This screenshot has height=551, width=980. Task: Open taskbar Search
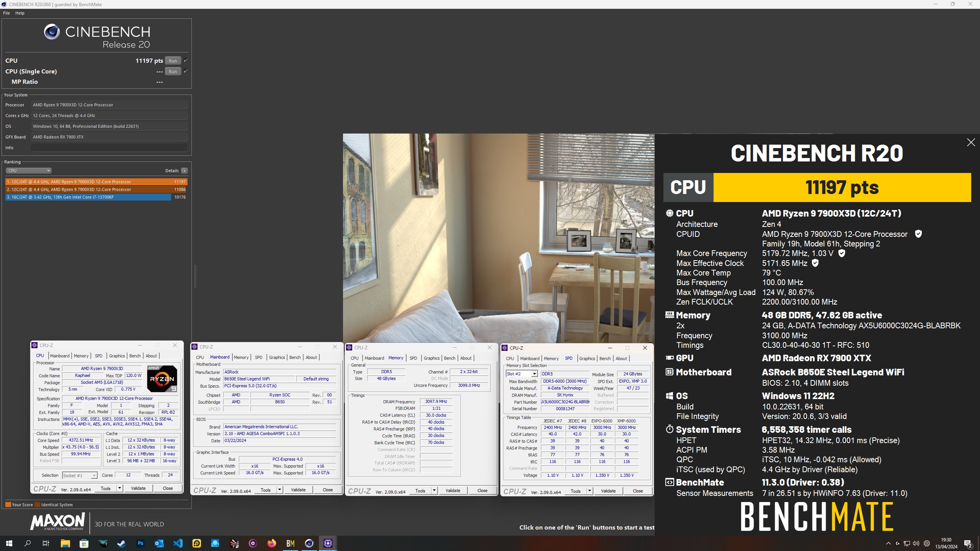tap(28, 543)
